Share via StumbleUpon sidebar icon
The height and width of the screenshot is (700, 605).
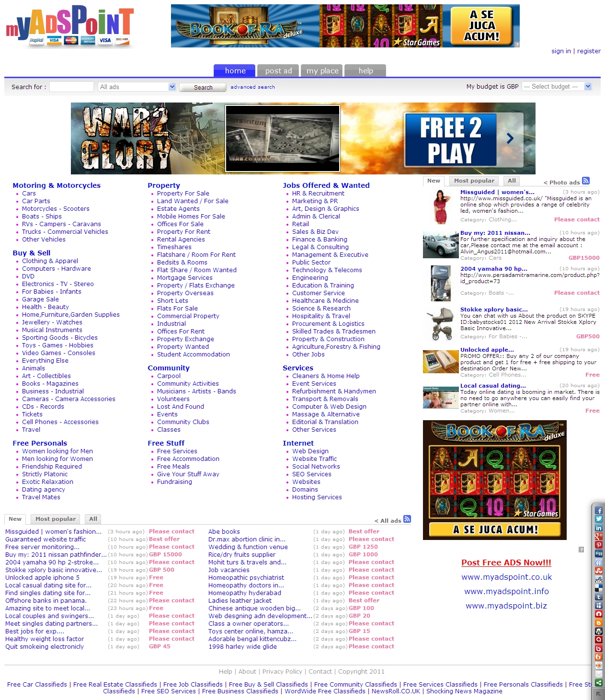(x=599, y=571)
